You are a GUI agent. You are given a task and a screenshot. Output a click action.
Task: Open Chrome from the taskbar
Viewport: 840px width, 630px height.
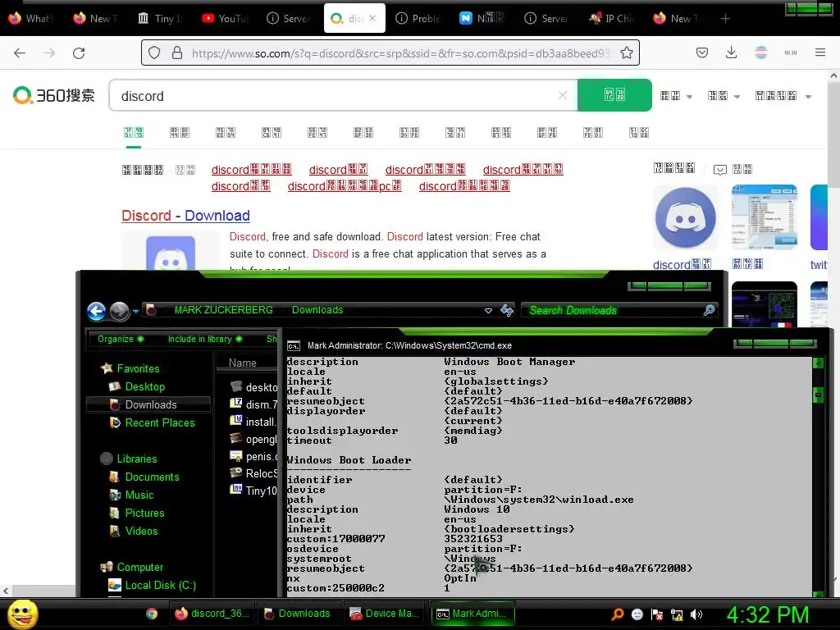click(152, 614)
